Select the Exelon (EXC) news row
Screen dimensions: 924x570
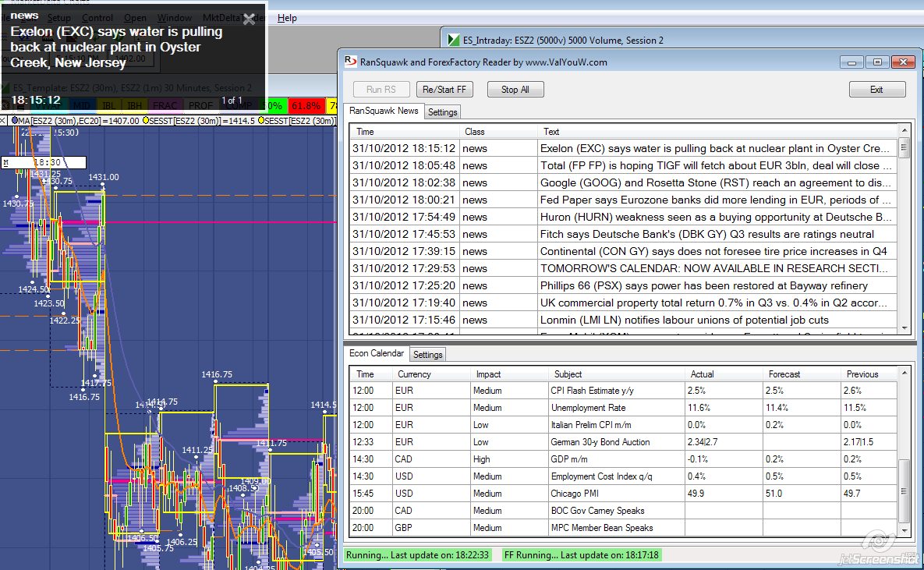[x=624, y=148]
